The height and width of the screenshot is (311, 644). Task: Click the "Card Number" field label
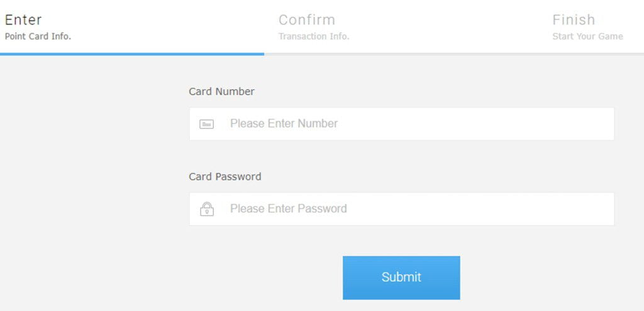(x=221, y=91)
